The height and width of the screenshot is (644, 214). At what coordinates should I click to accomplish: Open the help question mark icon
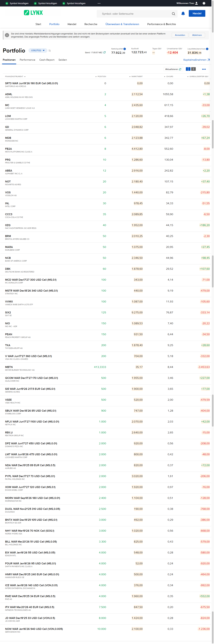(204, 3)
